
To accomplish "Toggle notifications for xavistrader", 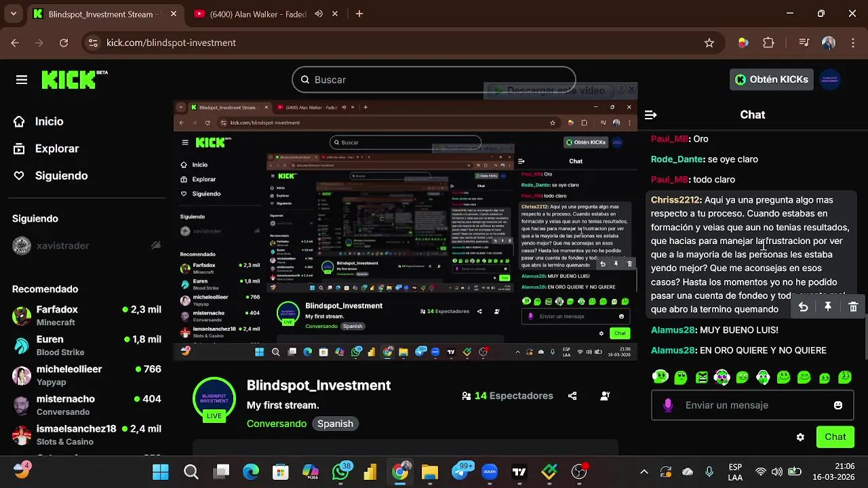I will pyautogui.click(x=156, y=245).
